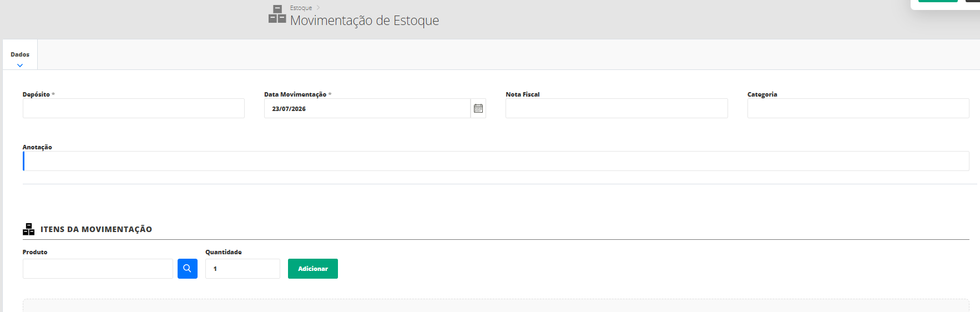Add the item with the Adicionar button
This screenshot has height=312, width=980.
[313, 269]
